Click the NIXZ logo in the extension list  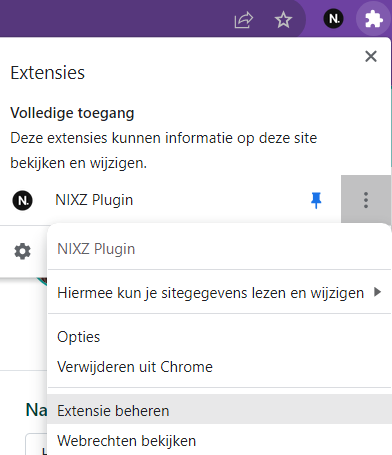(22, 200)
